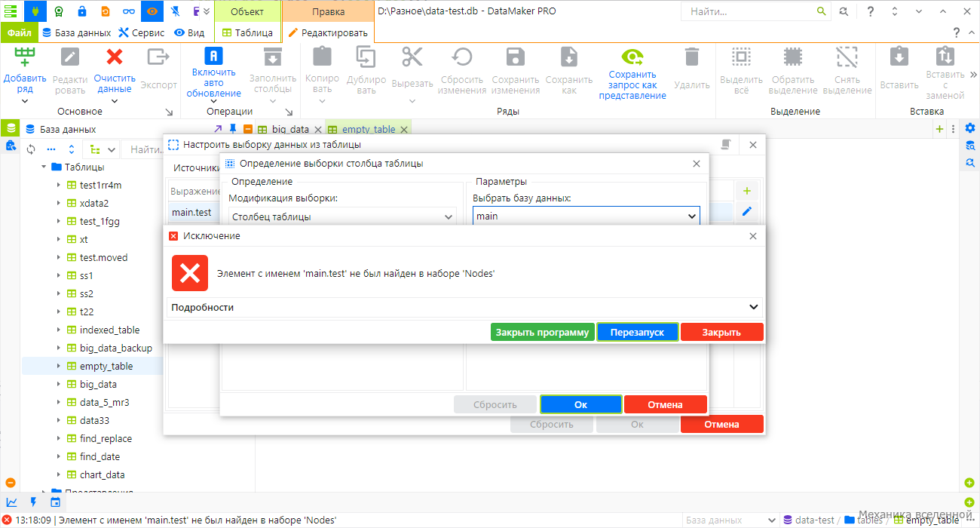Select the chart_data table
This screenshot has width=980, height=528.
(103, 474)
